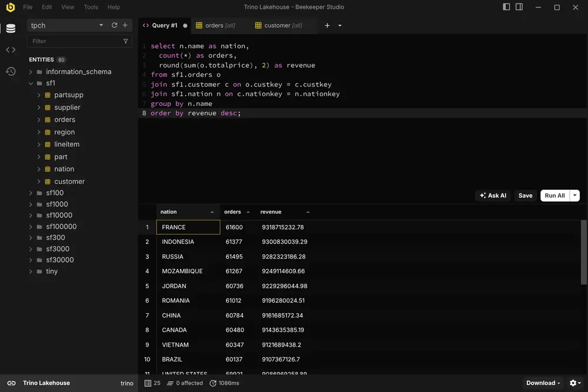Select the 60784 orders cell

click(238, 315)
